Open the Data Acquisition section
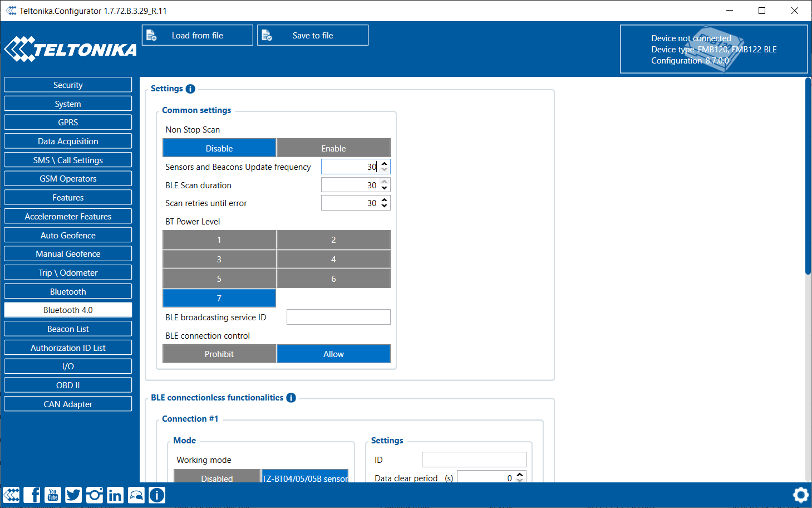This screenshot has width=812, height=508. coord(68,141)
